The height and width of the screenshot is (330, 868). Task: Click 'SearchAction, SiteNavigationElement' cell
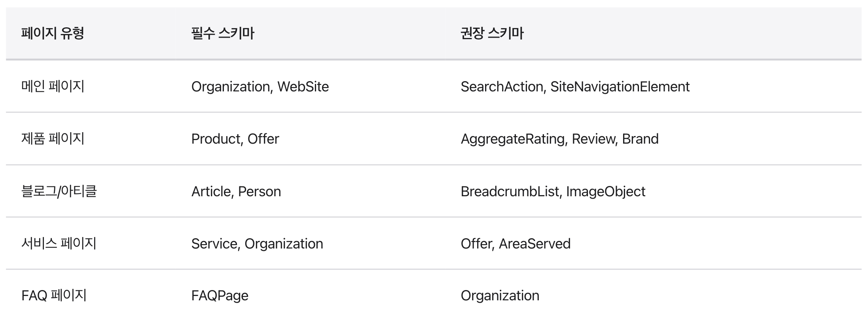pos(575,87)
